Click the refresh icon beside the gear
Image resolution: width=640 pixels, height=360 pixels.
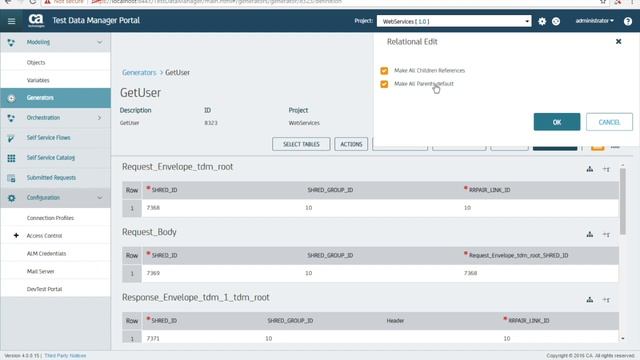point(556,21)
